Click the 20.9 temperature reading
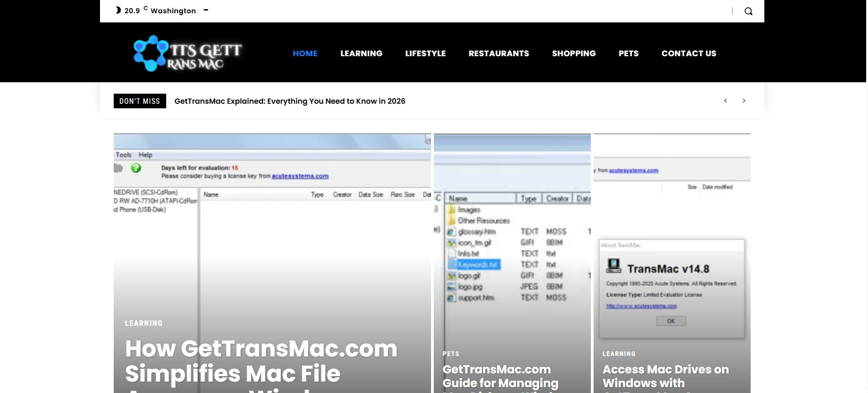The width and height of the screenshot is (868, 393). pos(132,11)
